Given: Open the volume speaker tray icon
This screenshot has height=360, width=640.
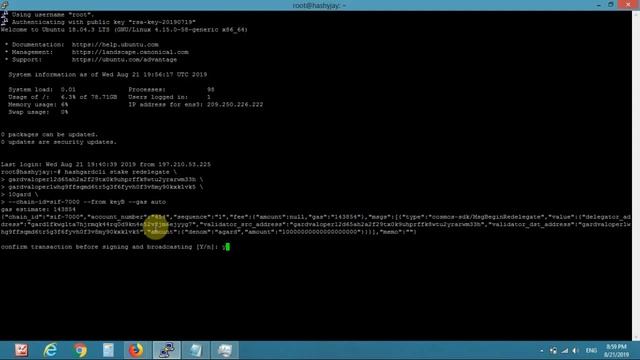Looking at the screenshot, I should [576, 351].
